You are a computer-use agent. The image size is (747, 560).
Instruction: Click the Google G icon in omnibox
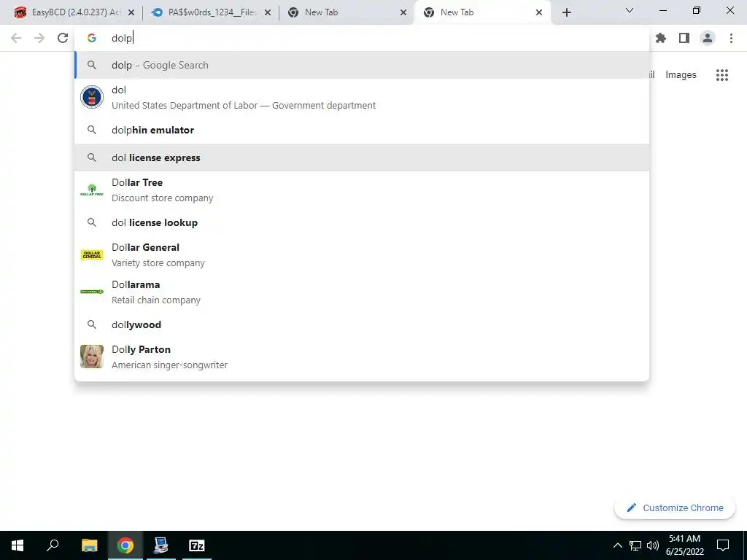pyautogui.click(x=92, y=38)
